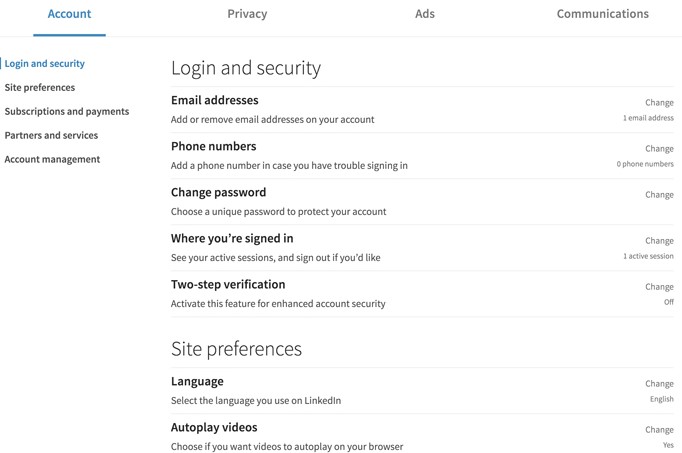682x453 pixels.
Task: Switch to the Privacy tab
Action: pyautogui.click(x=247, y=14)
